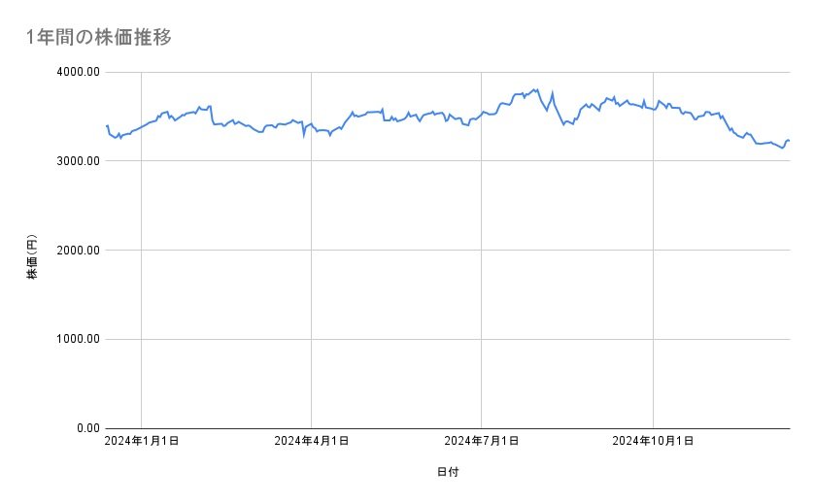Select the horizontal axis title 日付
This screenshot has height=504, width=815.
point(448,472)
